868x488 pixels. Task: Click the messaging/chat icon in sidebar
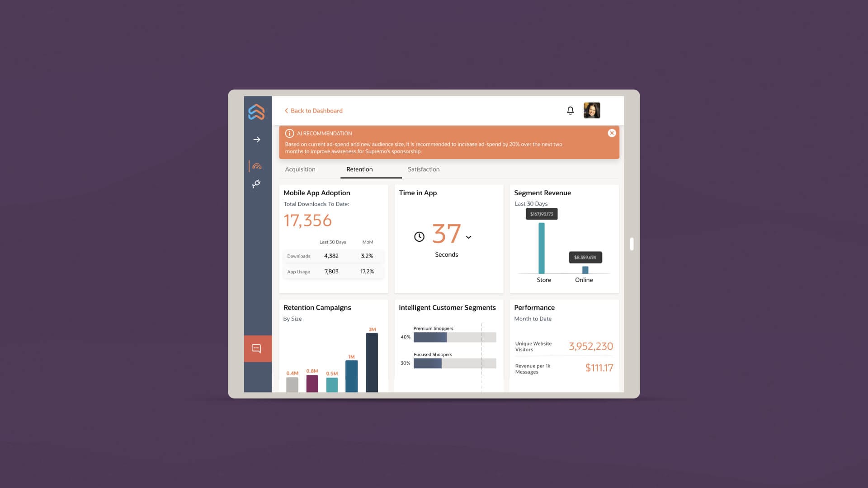pos(257,348)
